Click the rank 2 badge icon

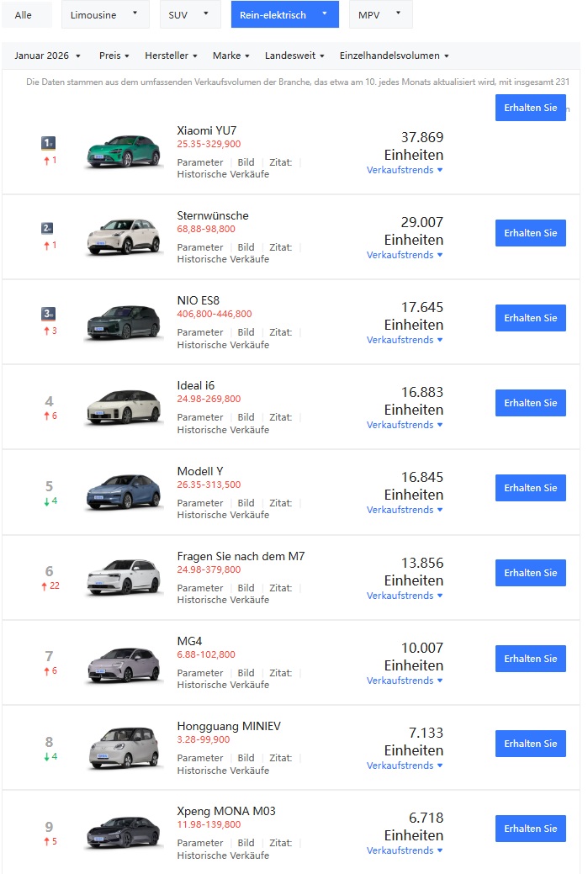pyautogui.click(x=49, y=228)
